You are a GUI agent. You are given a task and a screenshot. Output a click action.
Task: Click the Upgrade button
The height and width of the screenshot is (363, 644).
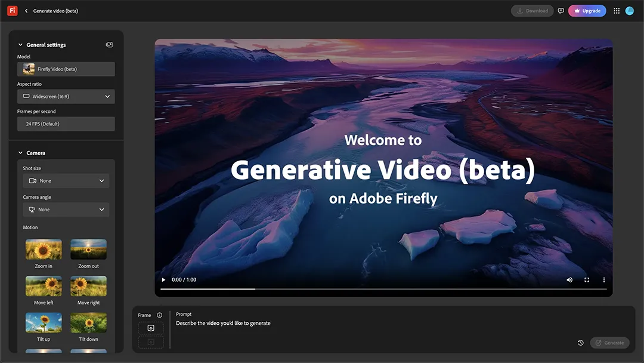pyautogui.click(x=587, y=11)
